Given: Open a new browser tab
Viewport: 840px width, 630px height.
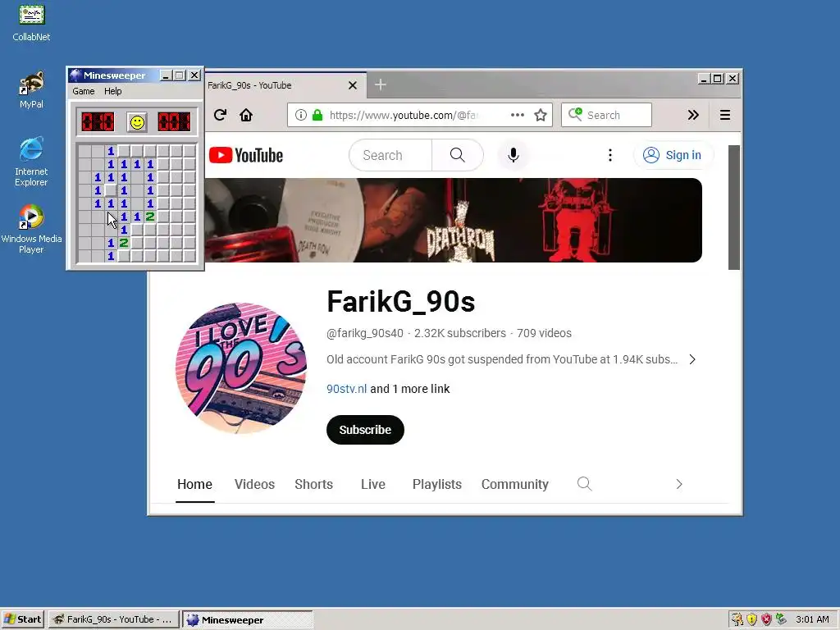Looking at the screenshot, I should 381,84.
